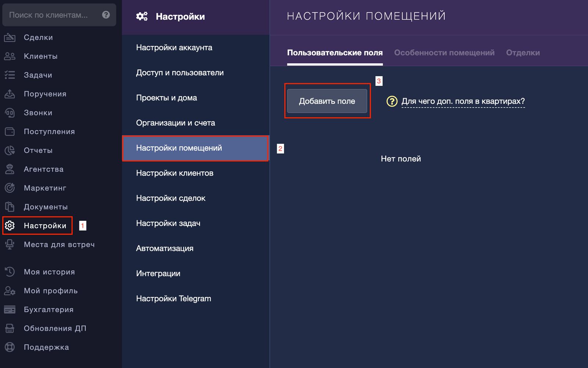Click the Бухгалтерия card icon
Image resolution: width=588 pixels, height=368 pixels.
click(10, 309)
